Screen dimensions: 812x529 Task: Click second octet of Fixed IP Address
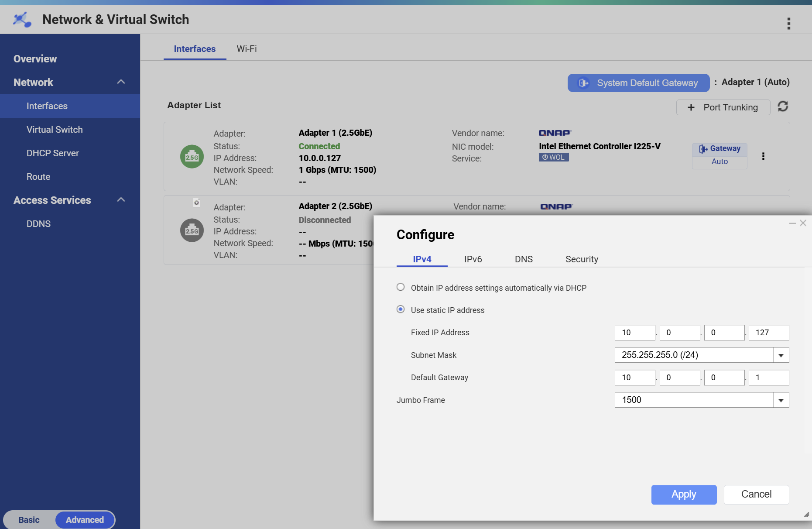[x=680, y=333]
